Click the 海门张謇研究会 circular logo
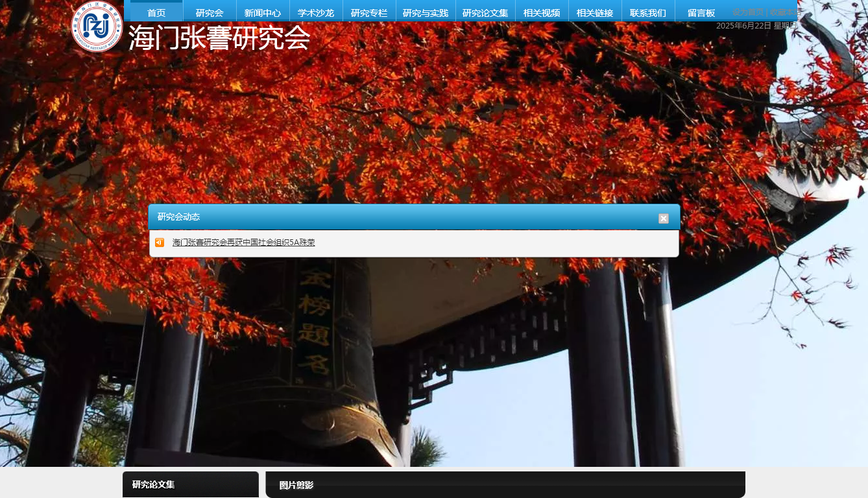Image resolution: width=868 pixels, height=498 pixels. [x=97, y=27]
